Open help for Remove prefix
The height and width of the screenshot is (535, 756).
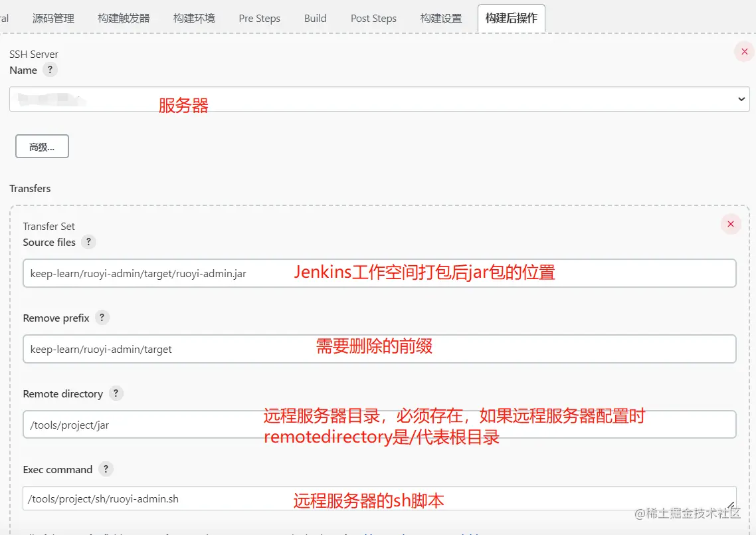tap(102, 318)
